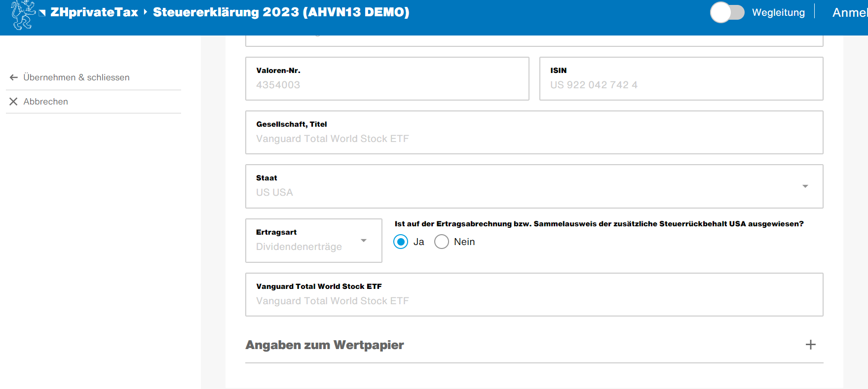Image resolution: width=868 pixels, height=389 pixels.
Task: Open the ZHprivateTax home link
Action: pos(94,12)
